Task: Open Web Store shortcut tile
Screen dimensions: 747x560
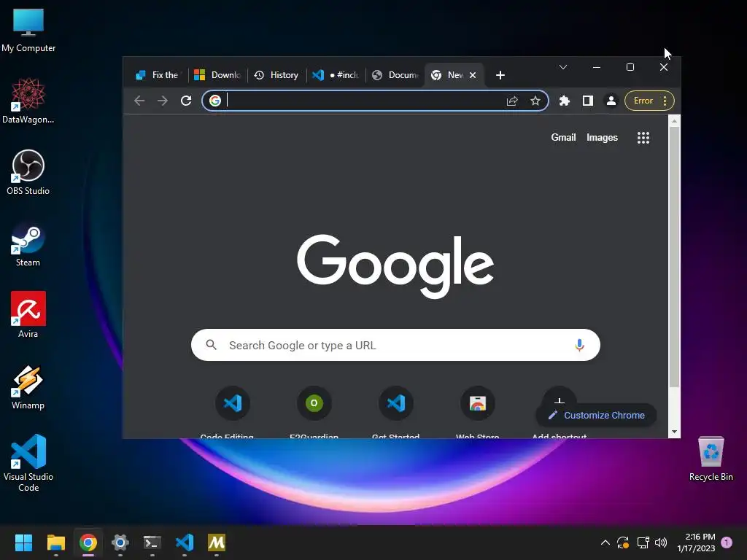Action: coord(477,413)
